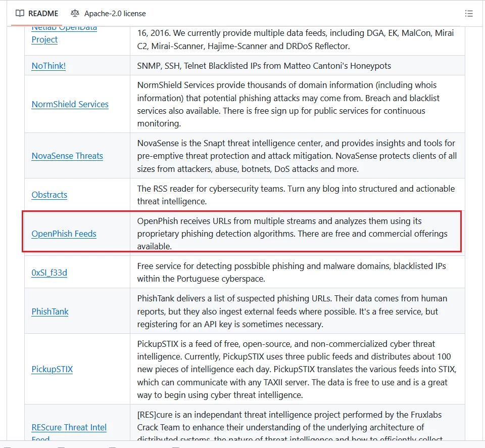Click the [RES]cure description mentioning Fruxlabs Crack Team

pyautogui.click(x=290, y=425)
